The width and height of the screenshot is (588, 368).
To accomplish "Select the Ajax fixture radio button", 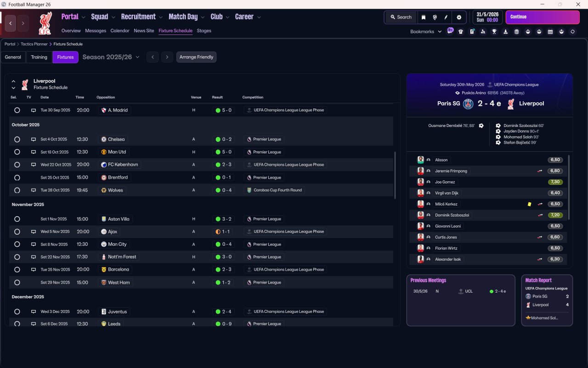I will pyautogui.click(x=17, y=232).
